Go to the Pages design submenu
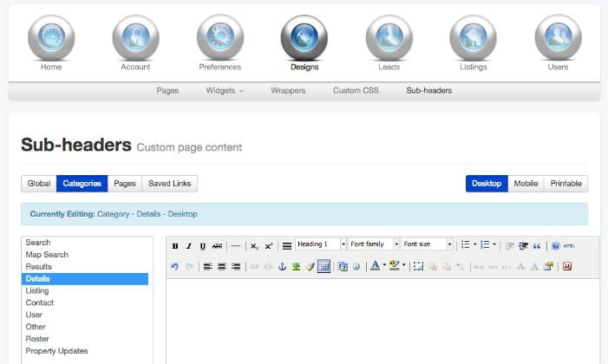The height and width of the screenshot is (364, 608). click(167, 91)
